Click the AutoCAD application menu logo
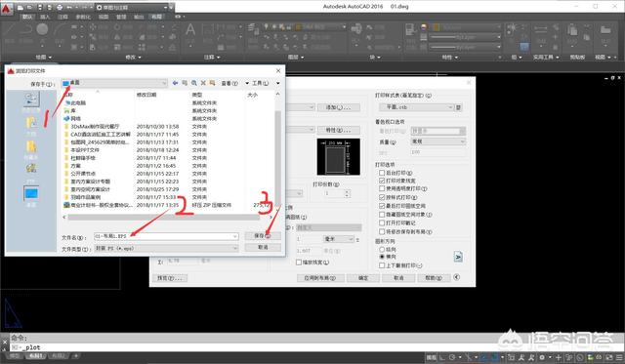Screen dimensions: 625x364 pyautogui.click(x=7, y=9)
